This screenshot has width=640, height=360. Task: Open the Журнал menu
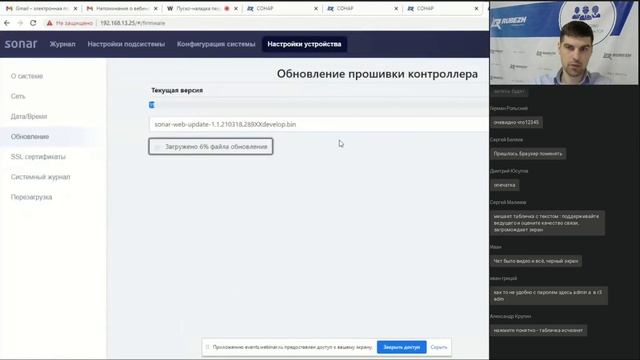click(62, 44)
